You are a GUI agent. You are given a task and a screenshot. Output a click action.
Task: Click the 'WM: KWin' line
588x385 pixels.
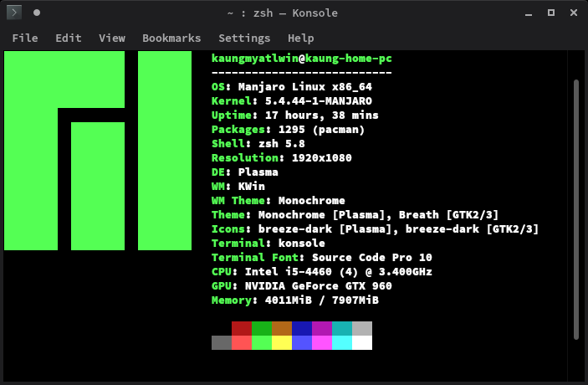point(238,187)
